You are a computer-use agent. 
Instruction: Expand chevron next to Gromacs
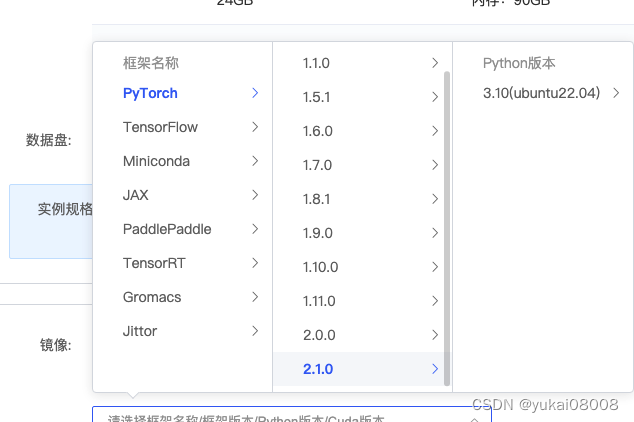pos(255,297)
